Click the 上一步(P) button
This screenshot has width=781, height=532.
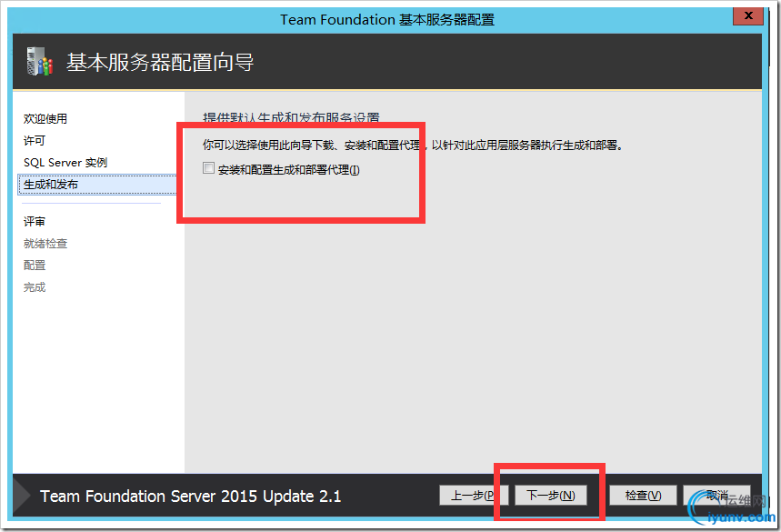(473, 495)
